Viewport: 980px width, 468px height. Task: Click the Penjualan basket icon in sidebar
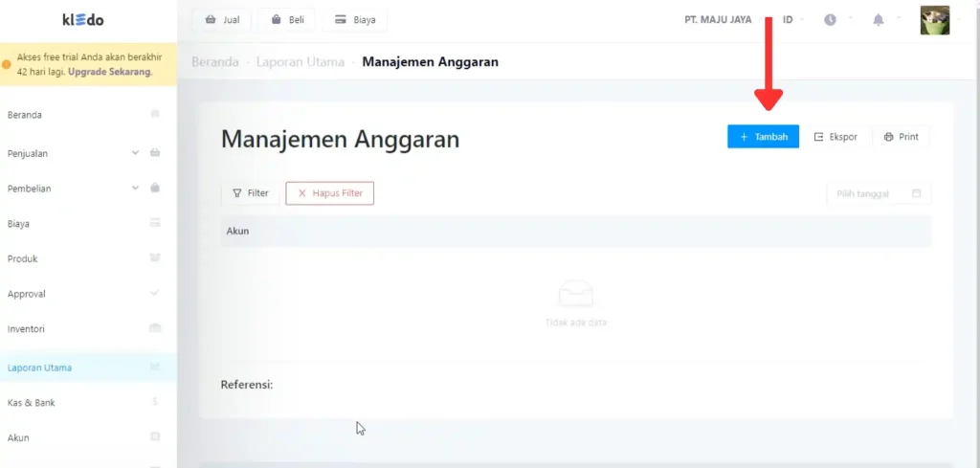[x=155, y=152]
